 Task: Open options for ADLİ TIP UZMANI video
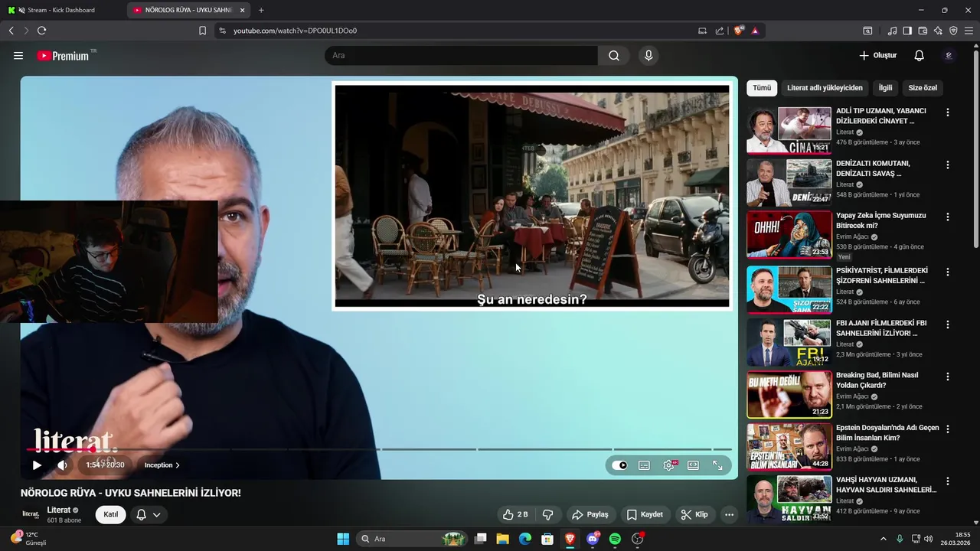click(x=947, y=112)
